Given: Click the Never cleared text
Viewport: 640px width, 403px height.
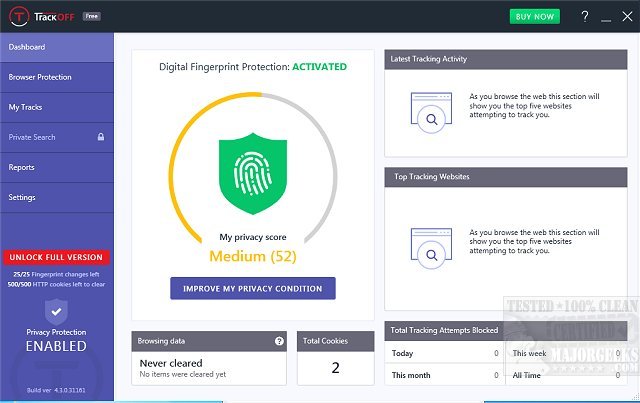Looking at the screenshot, I should pos(171,363).
